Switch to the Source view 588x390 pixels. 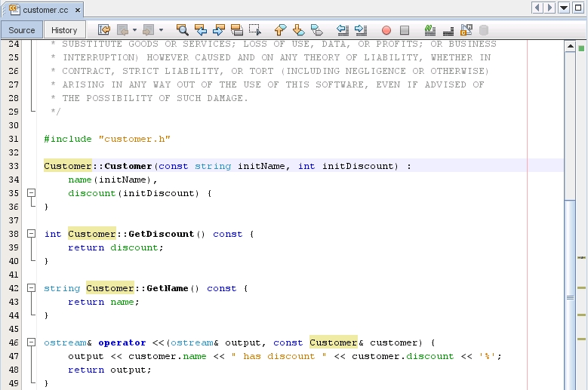pyautogui.click(x=21, y=30)
